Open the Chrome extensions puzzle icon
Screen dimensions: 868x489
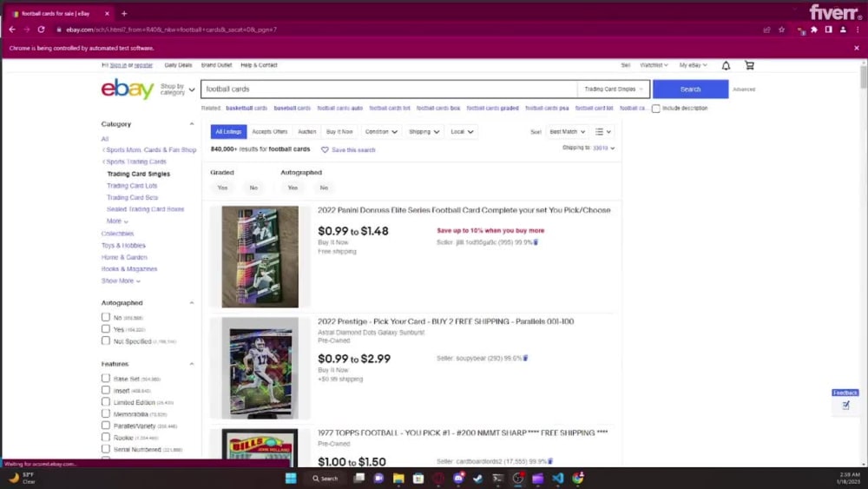[x=814, y=30]
